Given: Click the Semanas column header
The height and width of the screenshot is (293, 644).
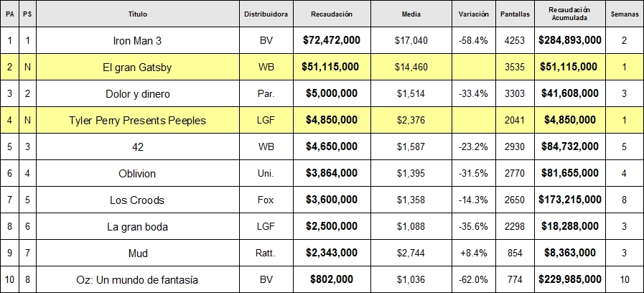Looking at the screenshot, I should [x=625, y=14].
